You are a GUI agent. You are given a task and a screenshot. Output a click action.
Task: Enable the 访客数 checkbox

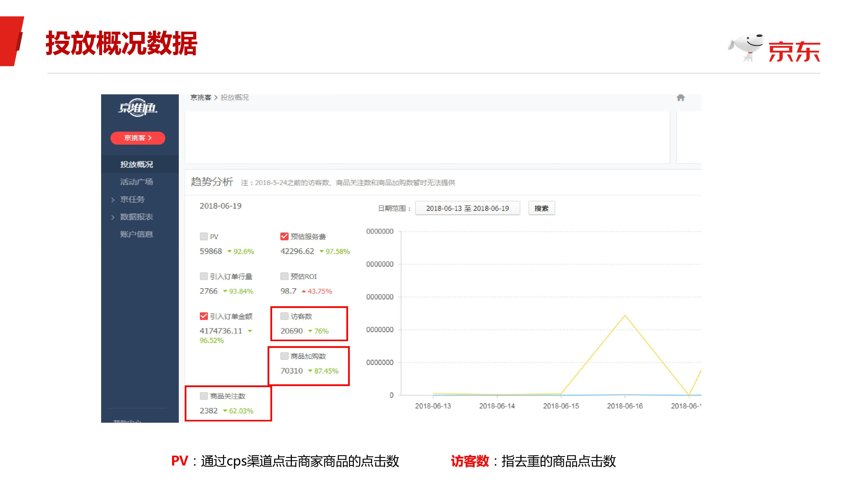coord(284,316)
